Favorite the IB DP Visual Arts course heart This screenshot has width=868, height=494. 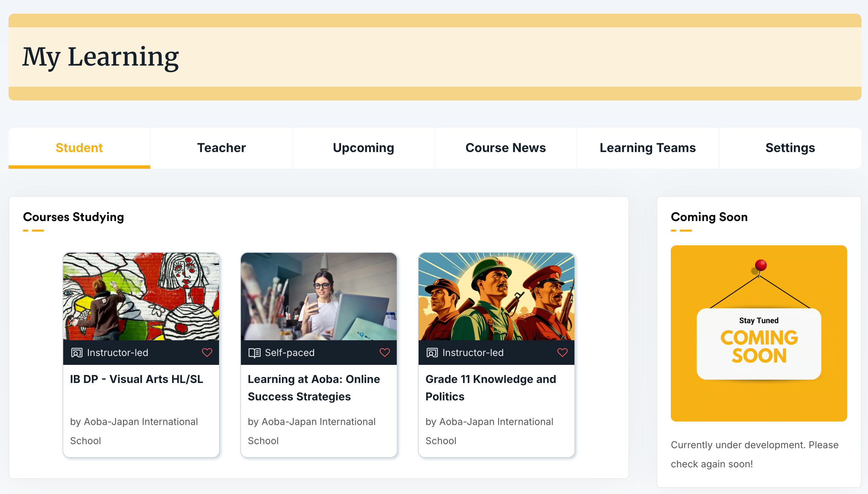(x=207, y=352)
